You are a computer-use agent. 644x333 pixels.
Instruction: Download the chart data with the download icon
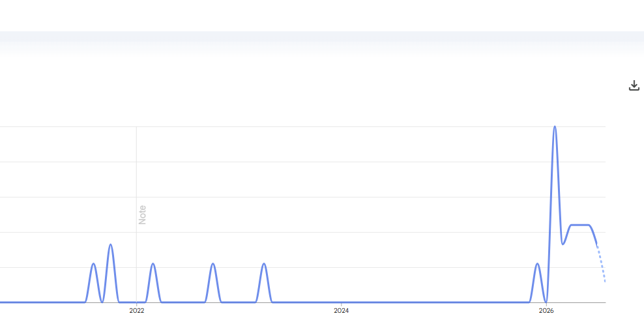634,85
